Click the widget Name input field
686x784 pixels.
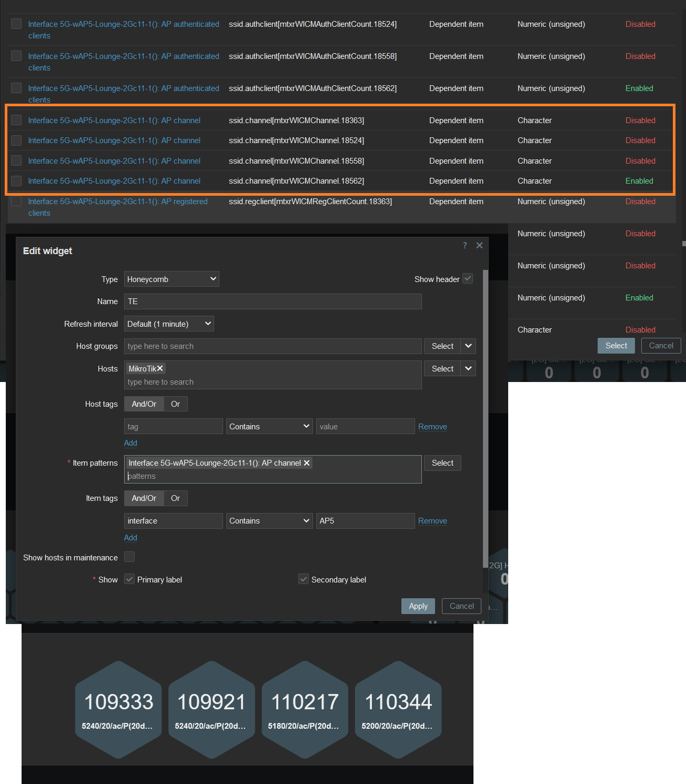coord(273,301)
